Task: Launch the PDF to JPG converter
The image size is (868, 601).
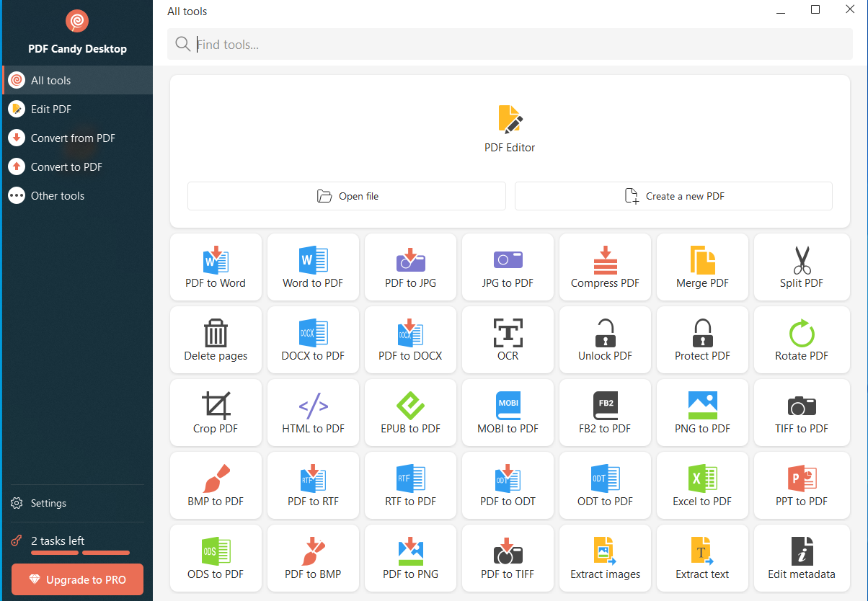Action: click(410, 267)
